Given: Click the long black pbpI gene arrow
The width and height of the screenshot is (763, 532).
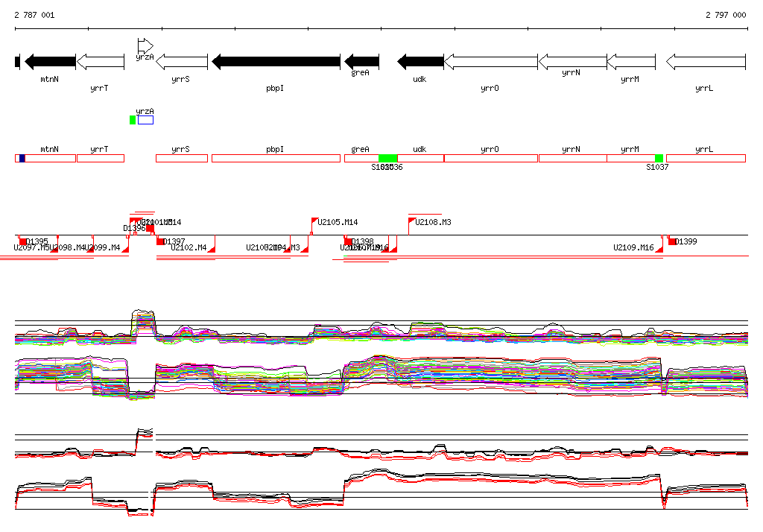Looking at the screenshot, I should [x=276, y=62].
